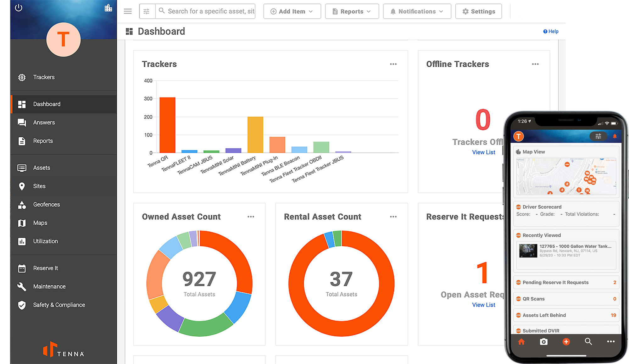Click the Help link on the Dashboard

[x=551, y=31]
